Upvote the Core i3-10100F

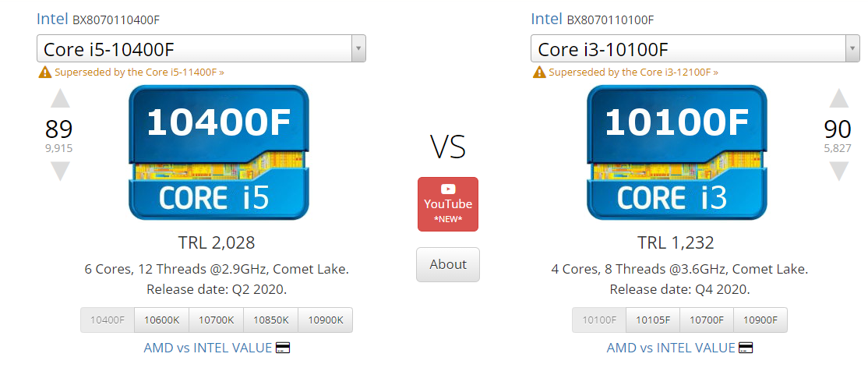point(838,98)
